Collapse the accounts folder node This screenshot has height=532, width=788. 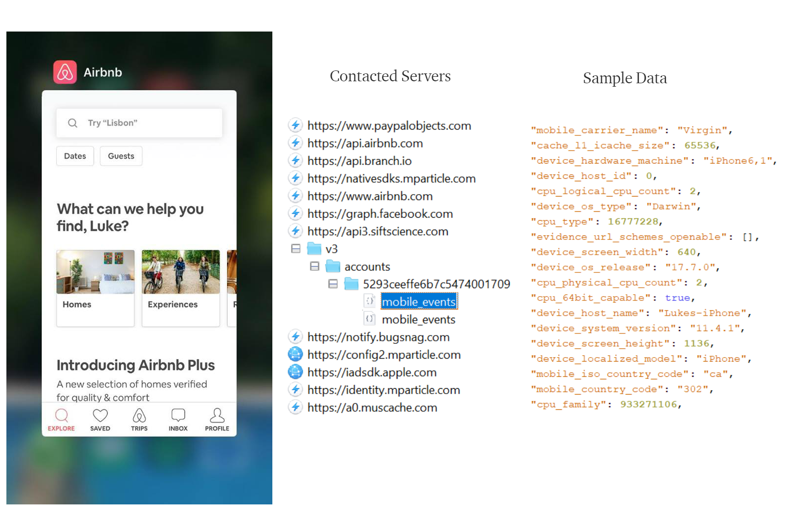point(314,266)
